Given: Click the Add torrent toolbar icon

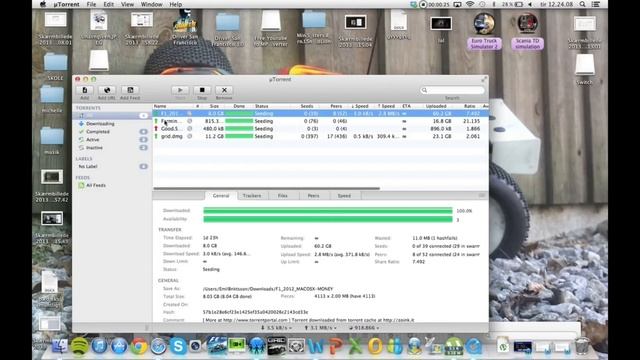Looking at the screenshot, I should point(84,90).
